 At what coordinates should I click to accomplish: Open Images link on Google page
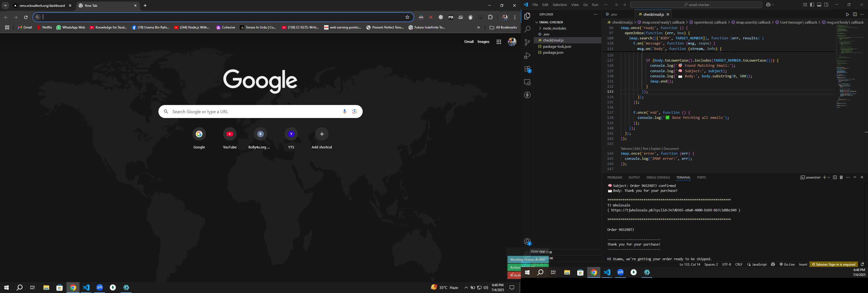tap(483, 42)
